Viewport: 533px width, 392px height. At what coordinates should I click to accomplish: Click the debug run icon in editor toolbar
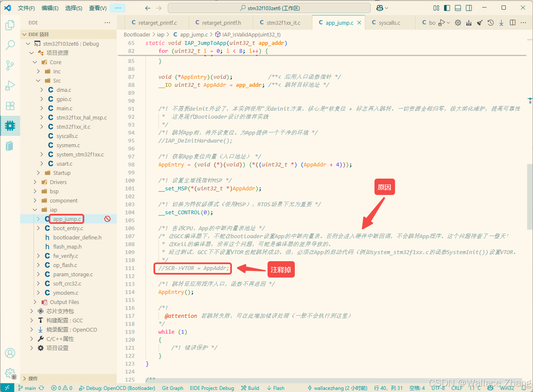(x=442, y=23)
